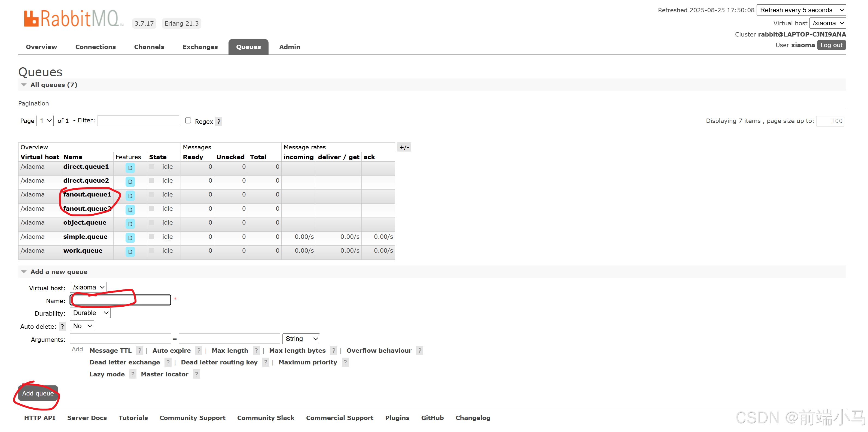Click the Auto delete help question mark
Image resolution: width=868 pixels, height=432 pixels.
pyautogui.click(x=62, y=327)
